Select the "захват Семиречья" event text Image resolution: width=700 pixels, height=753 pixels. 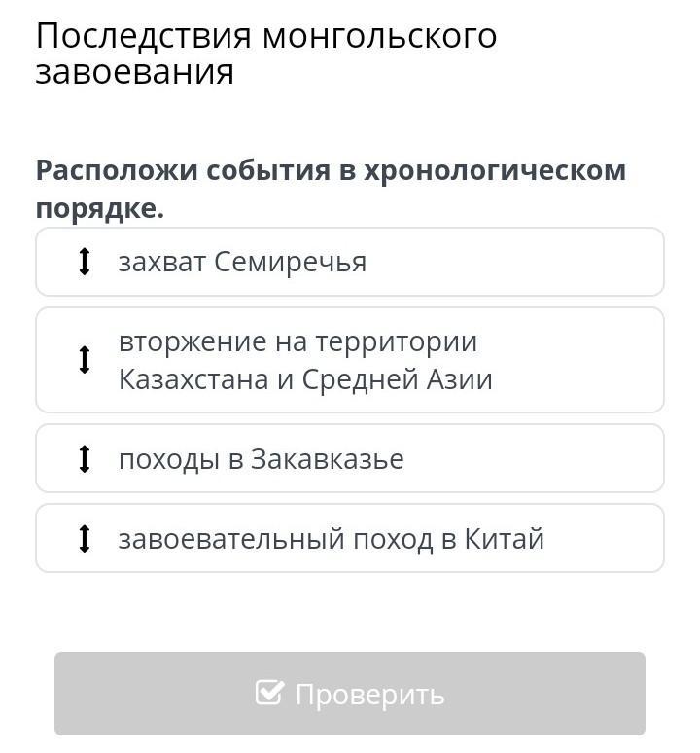242,262
